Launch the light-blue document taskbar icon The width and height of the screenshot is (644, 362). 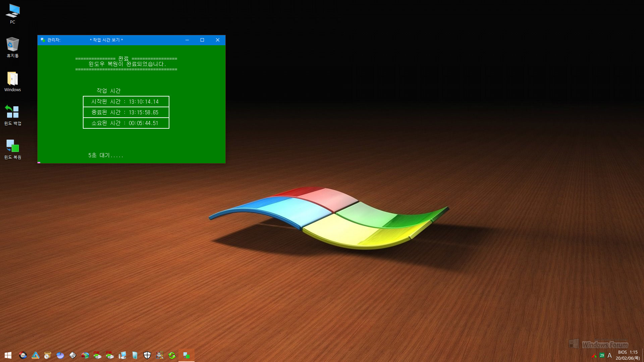pos(135,355)
